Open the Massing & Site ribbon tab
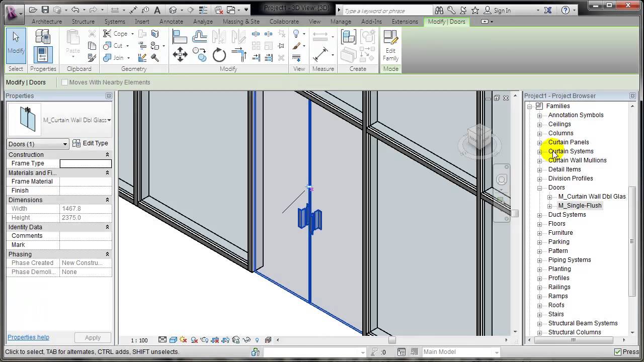 pyautogui.click(x=241, y=22)
